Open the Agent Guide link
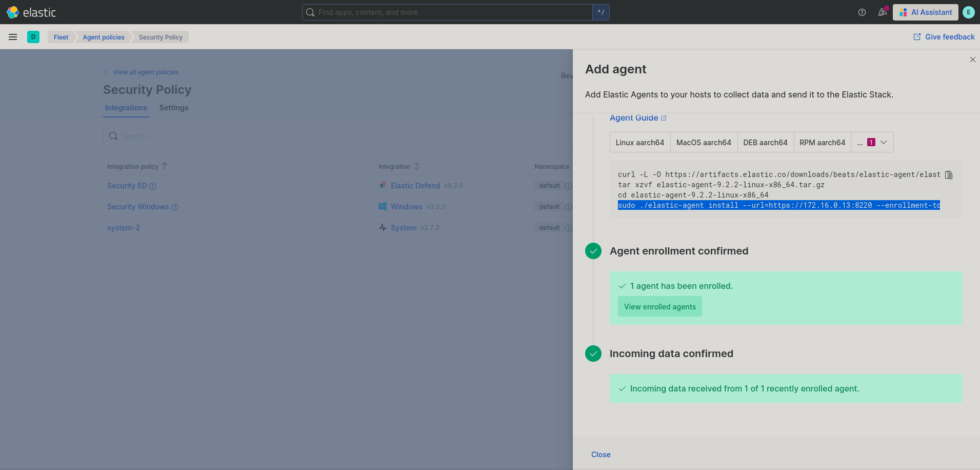Image resolution: width=980 pixels, height=470 pixels. 638,117
